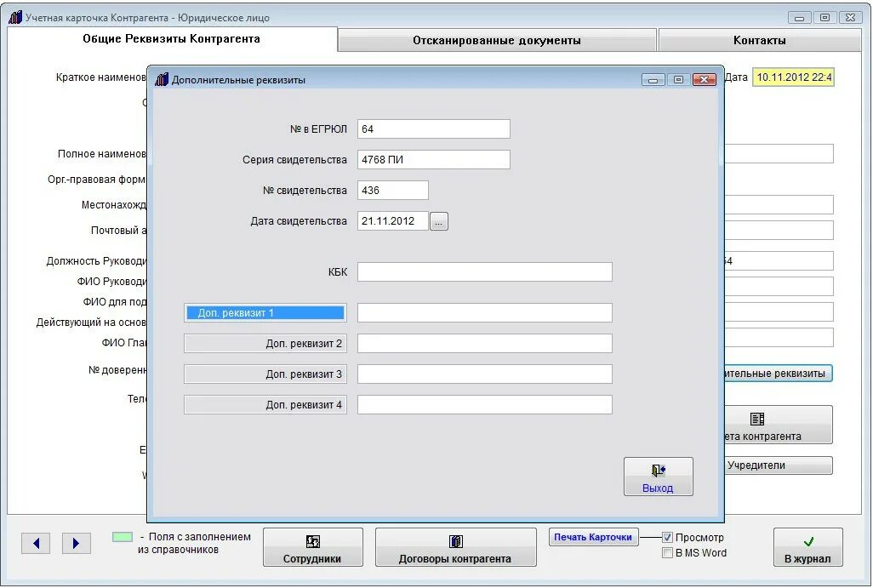Enable the Просмотр checkbox
Viewport: 873px width, 588px height.
click(667, 537)
